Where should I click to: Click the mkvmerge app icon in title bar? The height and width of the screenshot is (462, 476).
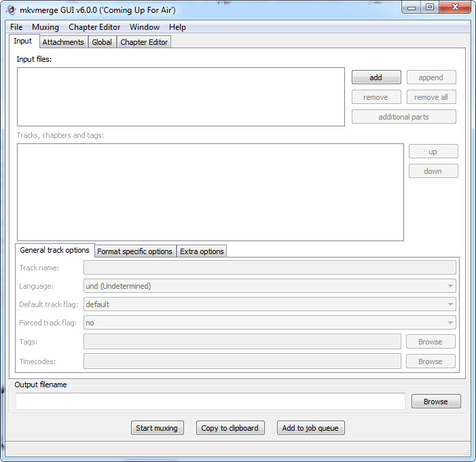[x=11, y=10]
